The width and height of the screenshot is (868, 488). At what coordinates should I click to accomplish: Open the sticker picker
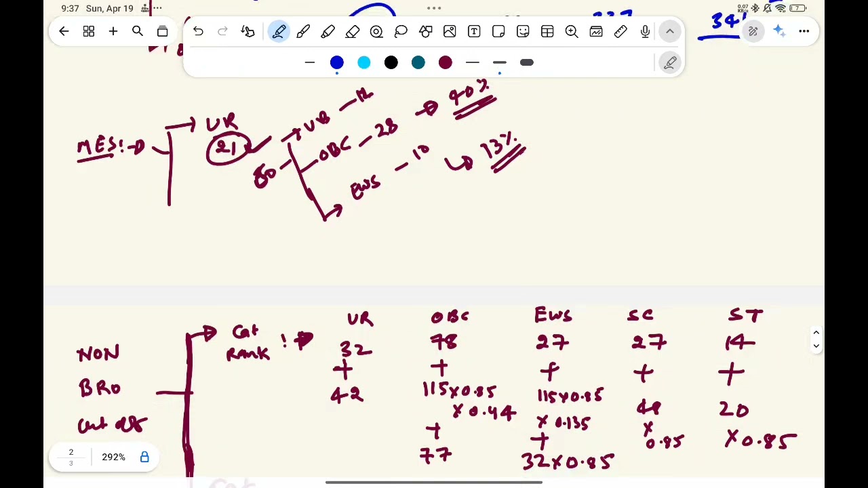(523, 31)
